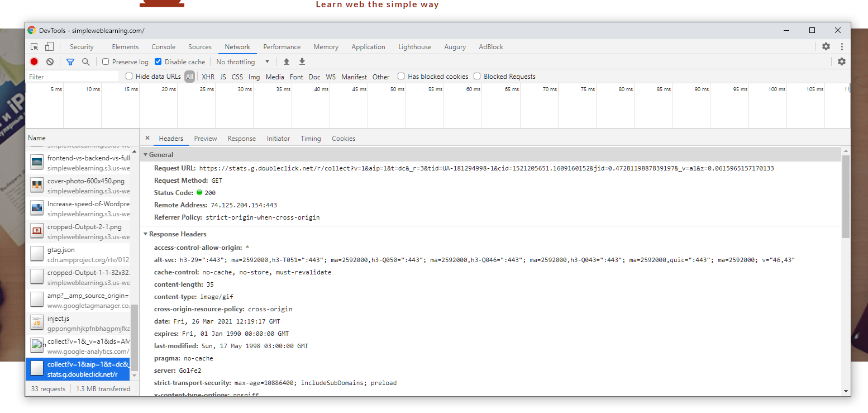The height and width of the screenshot is (413, 868).
Task: Switch to the Response details tab
Action: (241, 139)
